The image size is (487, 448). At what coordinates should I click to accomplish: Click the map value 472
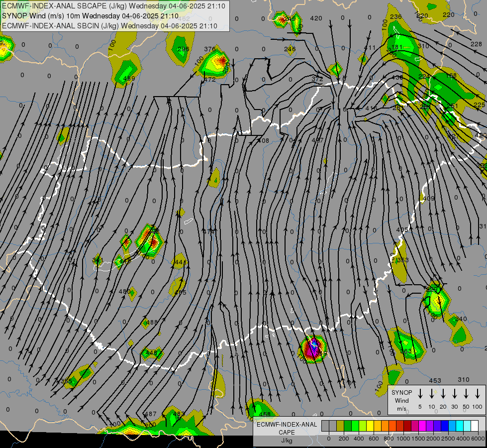click(x=209, y=80)
